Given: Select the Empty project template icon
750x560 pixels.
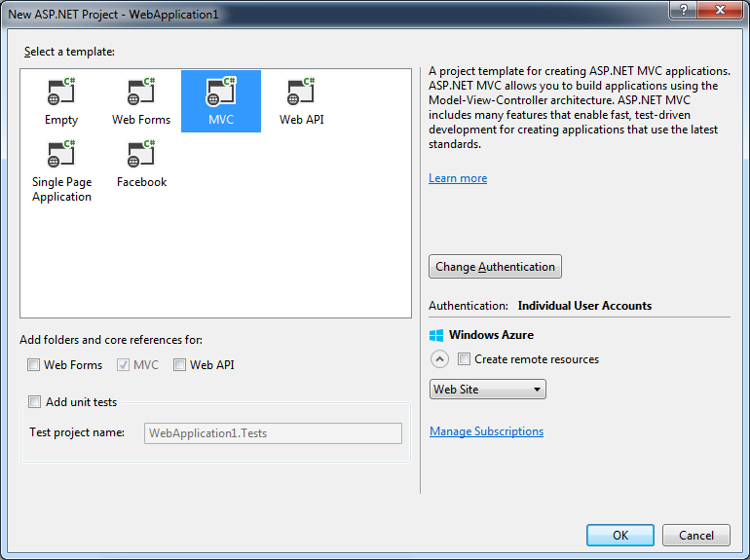Looking at the screenshot, I should [60, 93].
